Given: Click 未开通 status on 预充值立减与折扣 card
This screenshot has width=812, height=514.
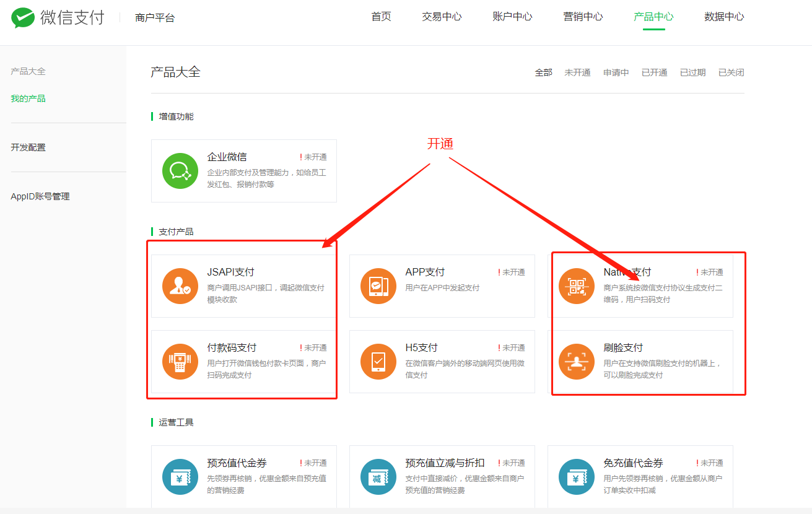Looking at the screenshot, I should tap(512, 463).
